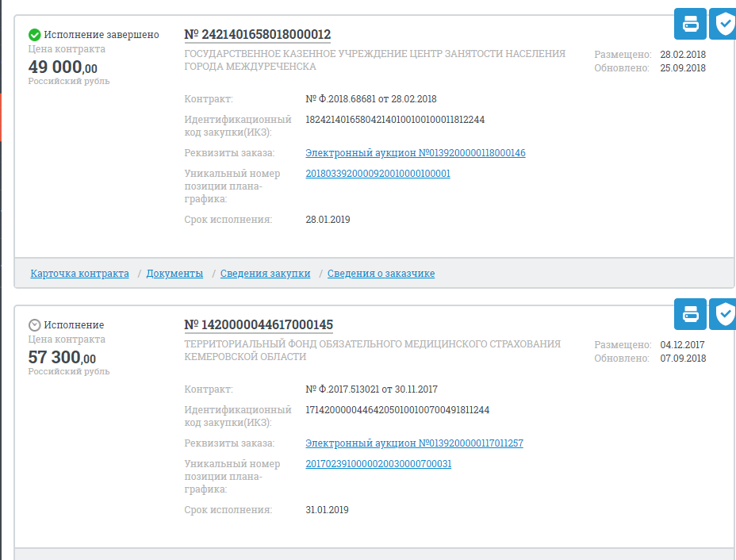Follow plan position link 20170239100000200300000700031
The image size is (736, 560).
pyautogui.click(x=378, y=464)
